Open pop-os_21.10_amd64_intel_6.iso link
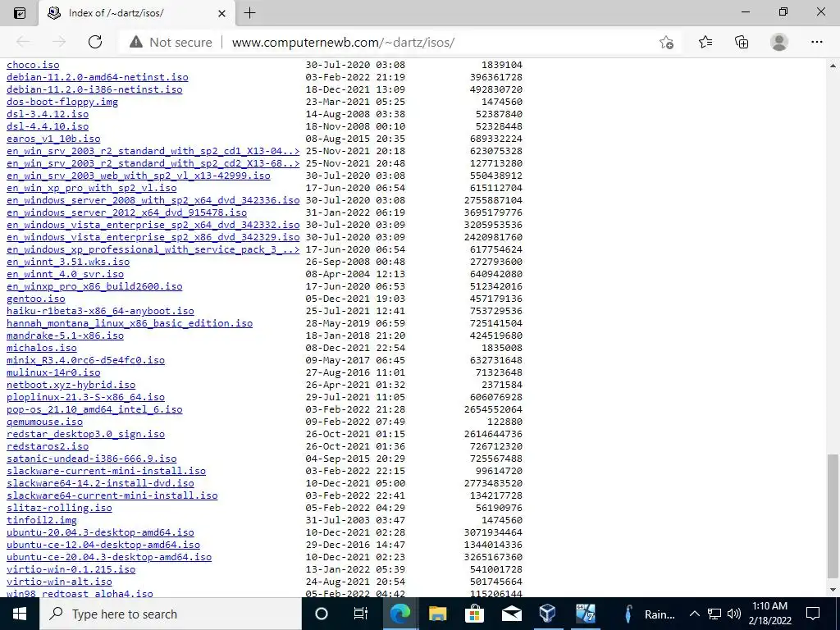 click(94, 410)
